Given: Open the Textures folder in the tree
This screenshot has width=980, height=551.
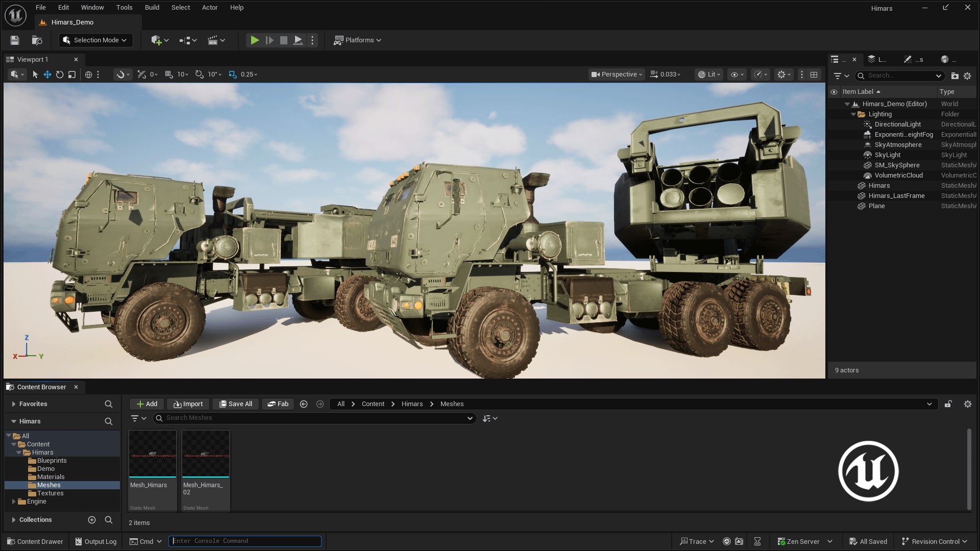Looking at the screenshot, I should point(50,493).
